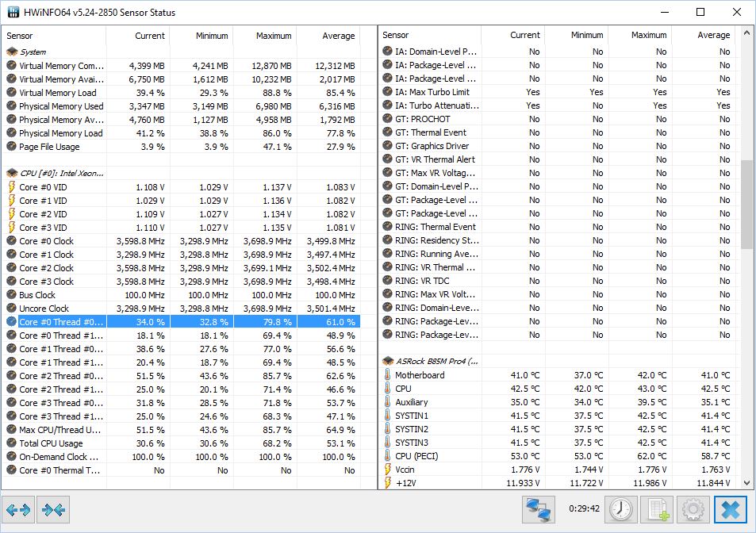
Task: Click the 0:29:42 elapsed time readout
Action: pos(584,508)
